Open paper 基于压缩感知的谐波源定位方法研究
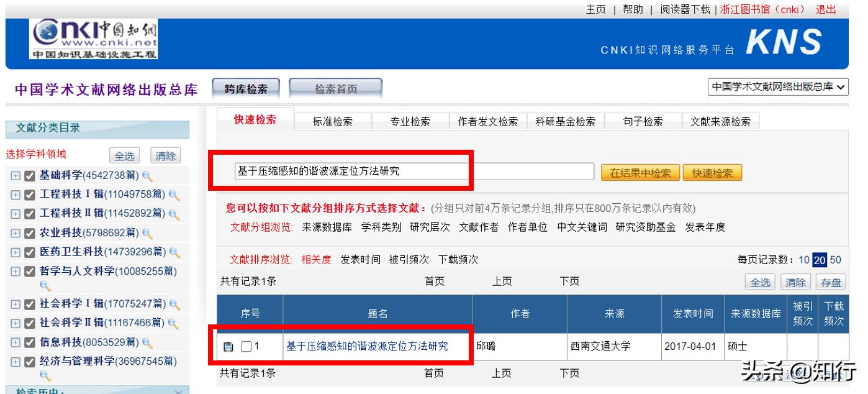The width and height of the screenshot is (868, 394). [368, 347]
